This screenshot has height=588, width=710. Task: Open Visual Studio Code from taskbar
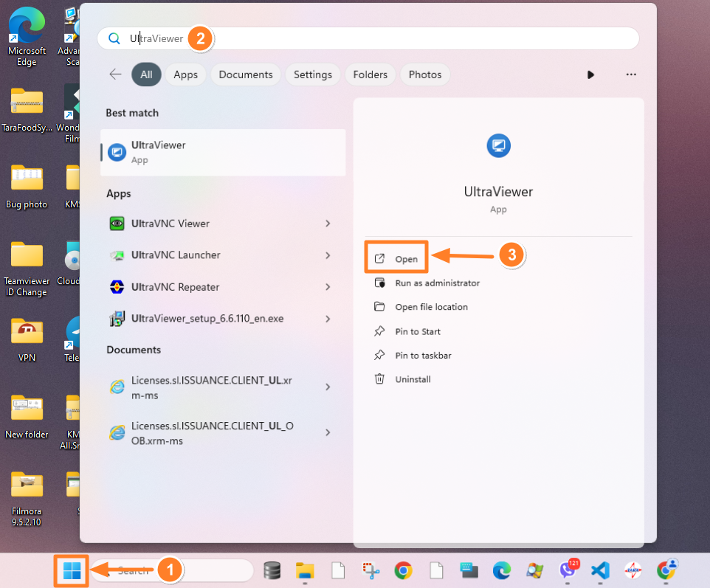(601, 570)
